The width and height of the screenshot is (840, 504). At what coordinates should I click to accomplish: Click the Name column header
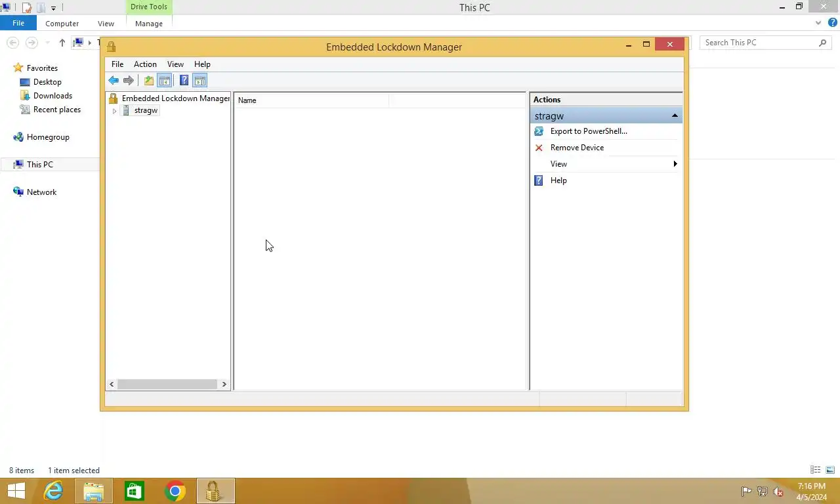tap(312, 100)
